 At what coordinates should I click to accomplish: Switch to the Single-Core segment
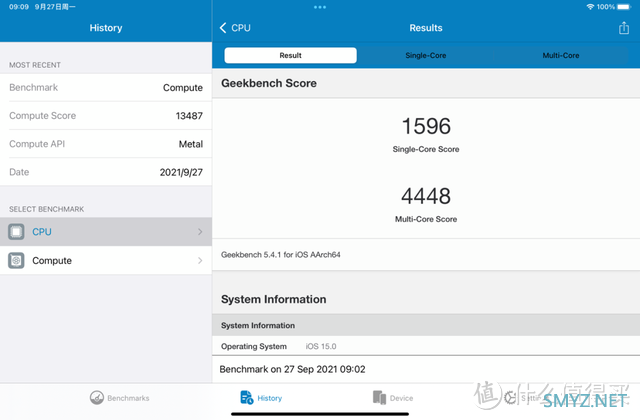[x=426, y=56]
